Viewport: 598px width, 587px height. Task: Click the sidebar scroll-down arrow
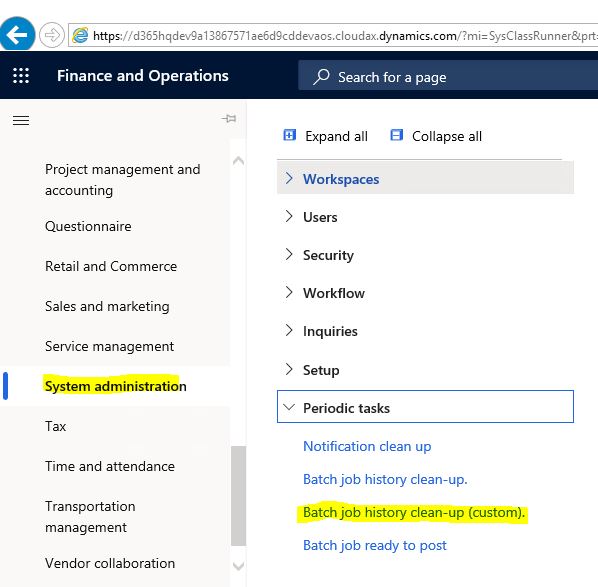238,566
